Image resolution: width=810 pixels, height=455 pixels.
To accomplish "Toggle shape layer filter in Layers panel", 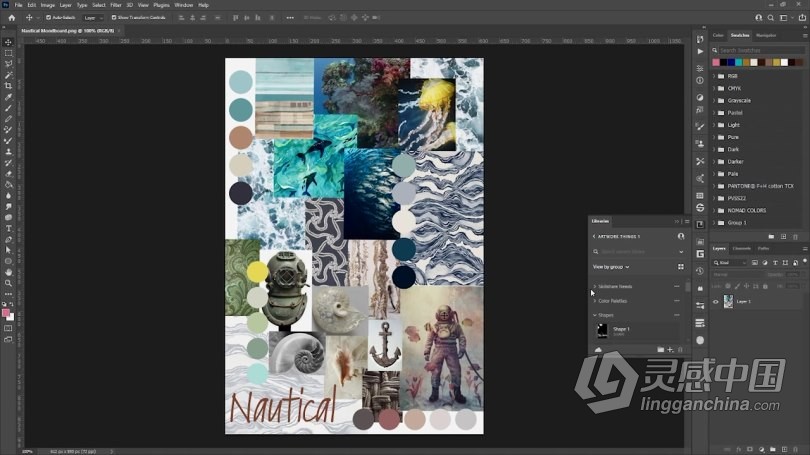I will pos(785,263).
